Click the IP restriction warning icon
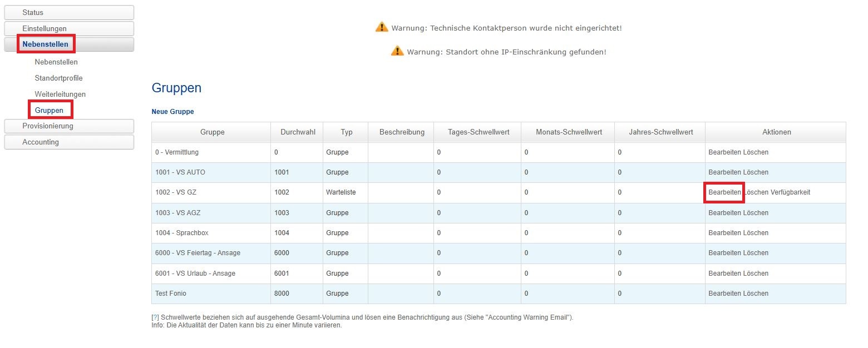 point(397,51)
